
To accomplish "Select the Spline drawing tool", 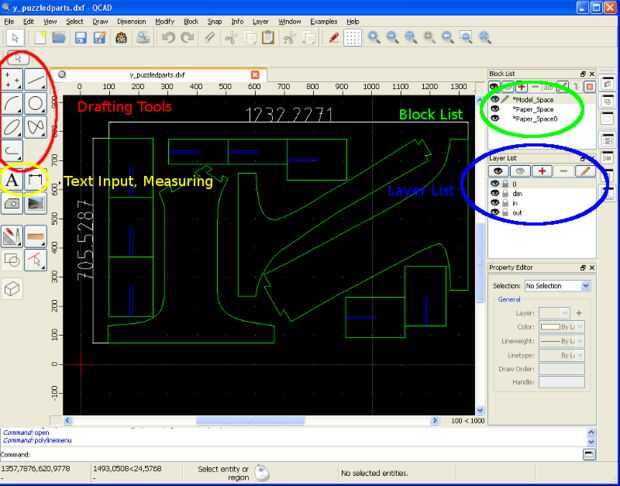I will pos(36,127).
